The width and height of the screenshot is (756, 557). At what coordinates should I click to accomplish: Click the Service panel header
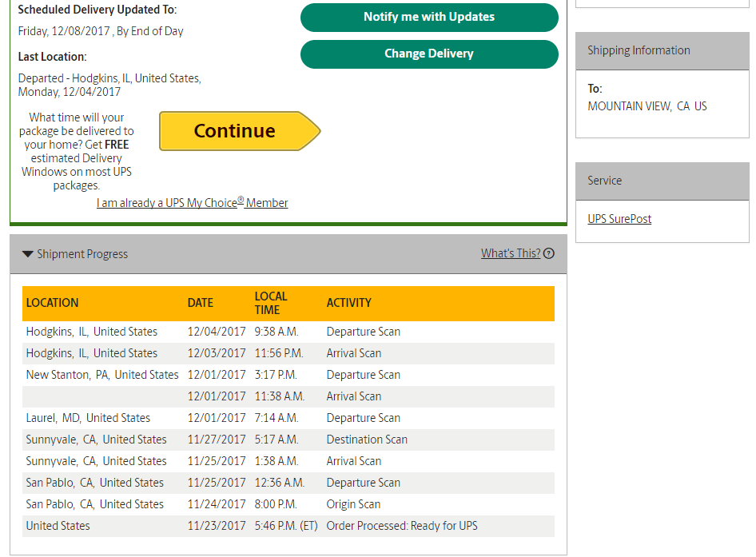[604, 181]
